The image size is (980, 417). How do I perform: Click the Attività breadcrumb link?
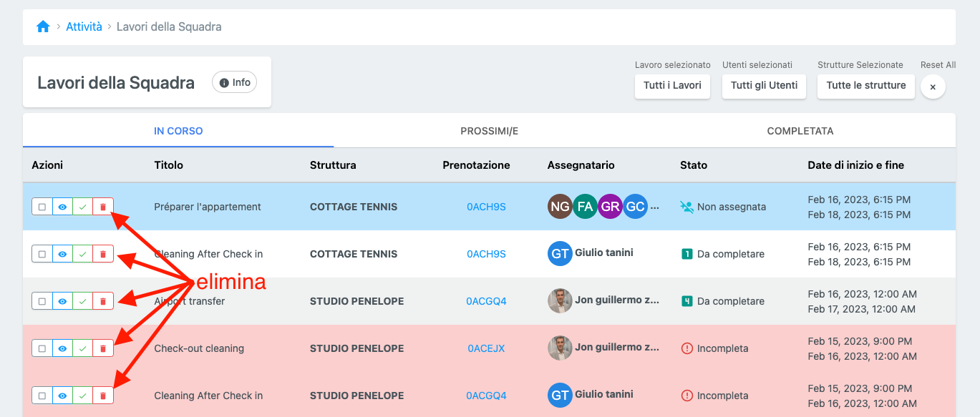[x=84, y=27]
